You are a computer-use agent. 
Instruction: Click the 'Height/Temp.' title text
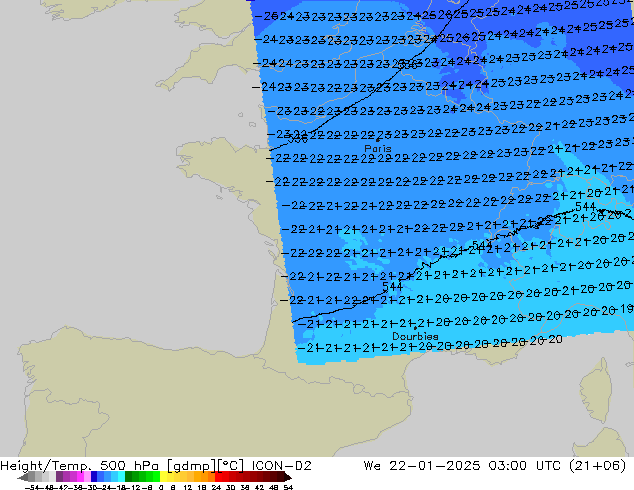[45, 466]
